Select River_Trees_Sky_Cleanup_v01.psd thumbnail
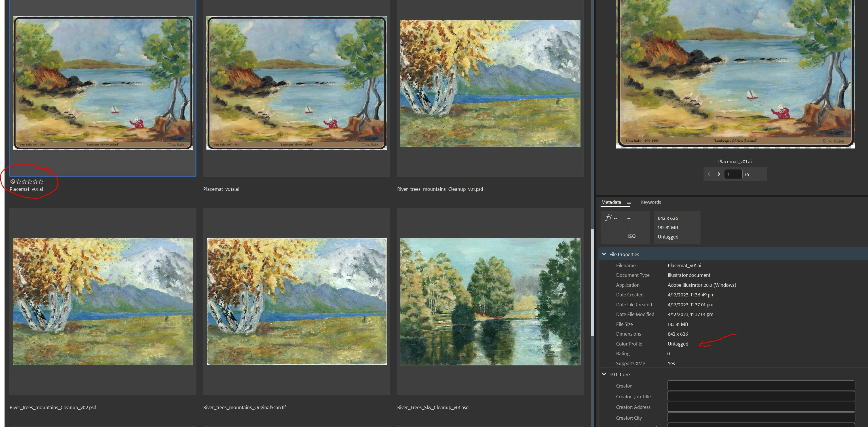The height and width of the screenshot is (427, 868). [x=490, y=302]
